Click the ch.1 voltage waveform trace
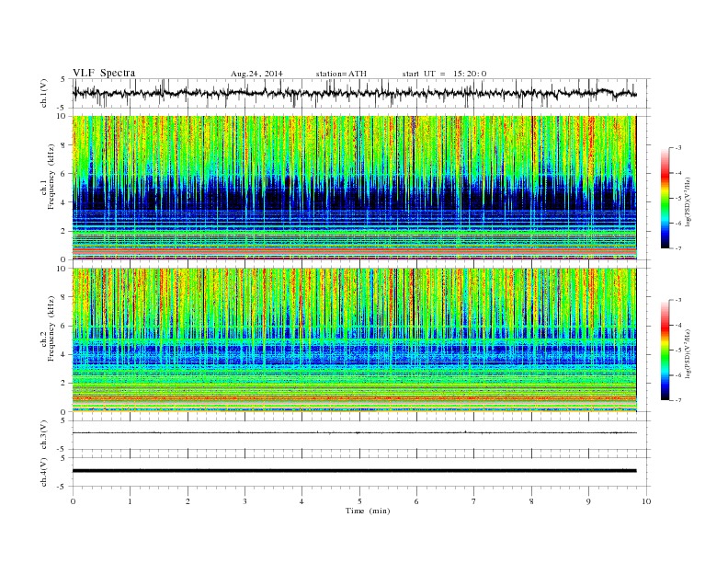The image size is (728, 563). pyautogui.click(x=354, y=93)
